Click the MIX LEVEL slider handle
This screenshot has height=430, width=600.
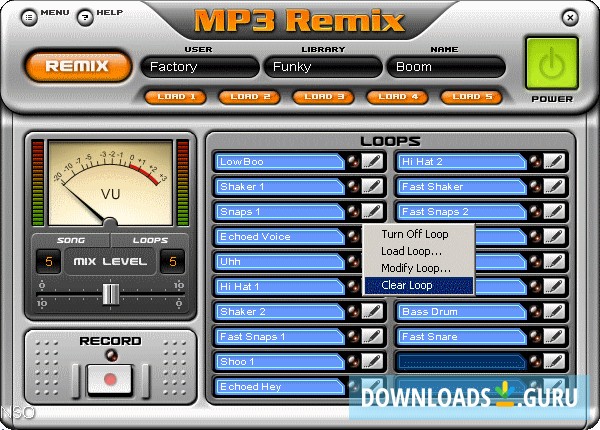click(111, 294)
